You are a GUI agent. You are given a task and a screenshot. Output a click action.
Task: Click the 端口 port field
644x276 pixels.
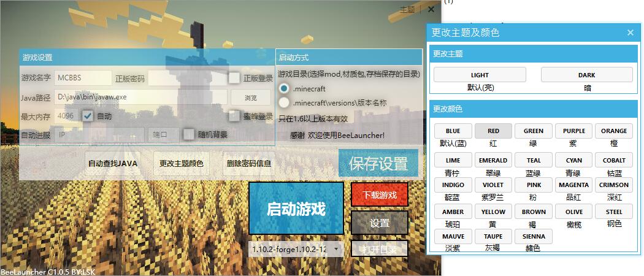tap(164, 135)
